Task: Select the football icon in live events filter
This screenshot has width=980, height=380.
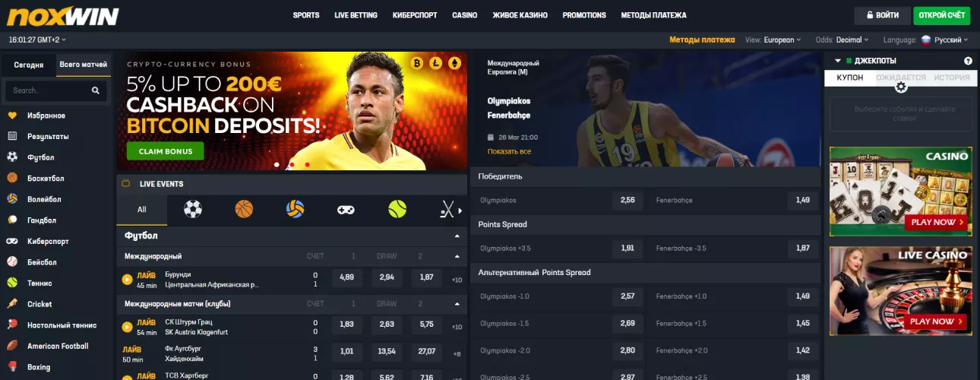Action: point(193,209)
